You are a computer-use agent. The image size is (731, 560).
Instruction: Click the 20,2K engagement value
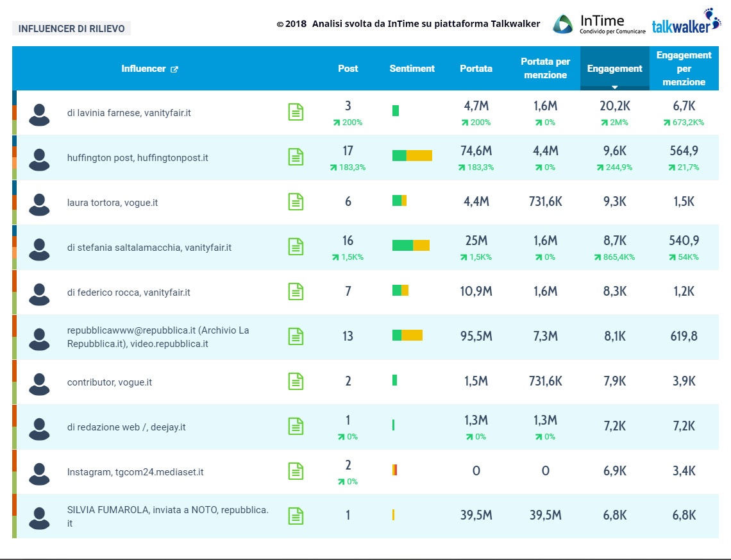pos(614,106)
